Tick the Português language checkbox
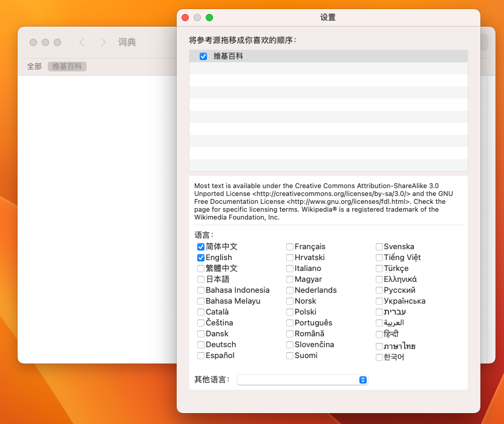The height and width of the screenshot is (424, 504). coord(290,323)
